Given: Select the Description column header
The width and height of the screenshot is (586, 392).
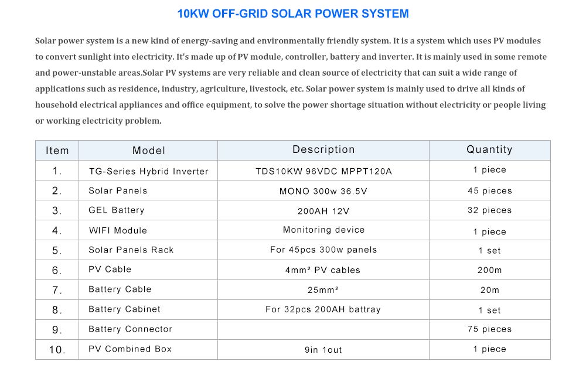Looking at the screenshot, I should tap(323, 149).
